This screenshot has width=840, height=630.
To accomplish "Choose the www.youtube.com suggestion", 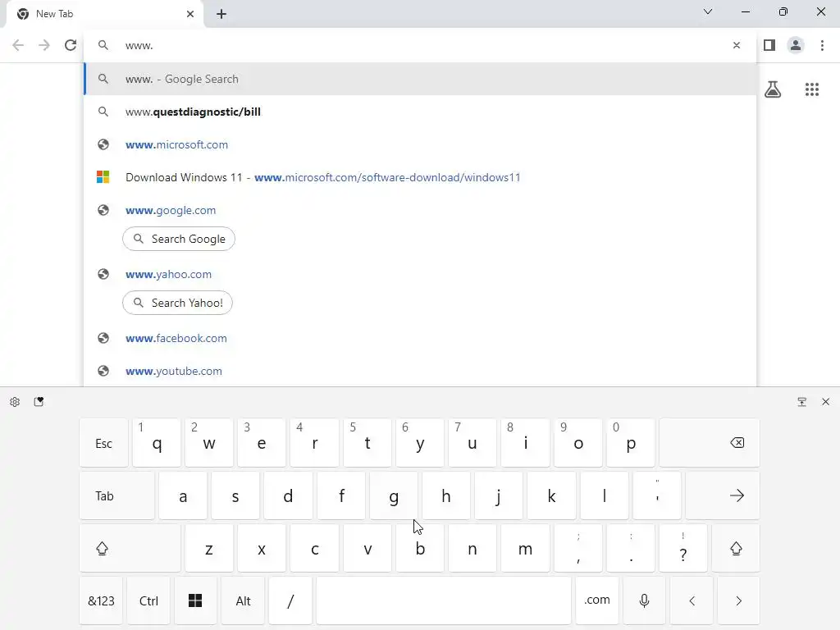I will tap(421, 371).
